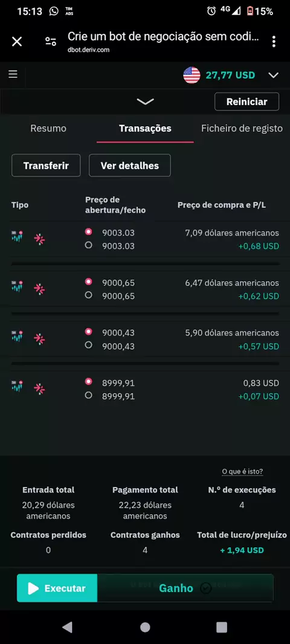This screenshot has width=290, height=644.
Task: Open browser site settings icon
Action: click(x=51, y=42)
